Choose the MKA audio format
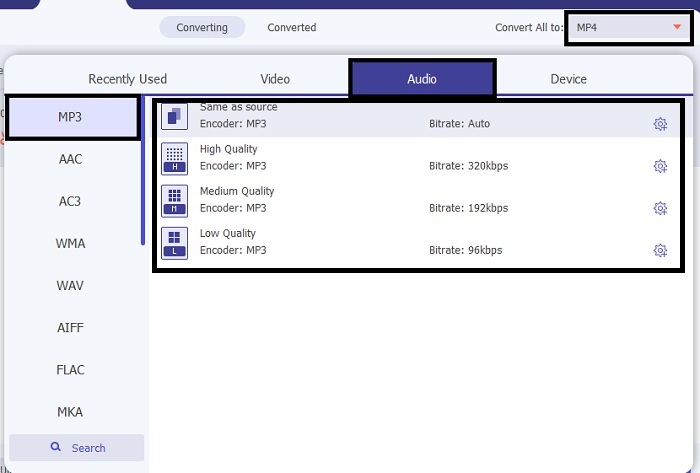The width and height of the screenshot is (700, 473). [x=70, y=412]
